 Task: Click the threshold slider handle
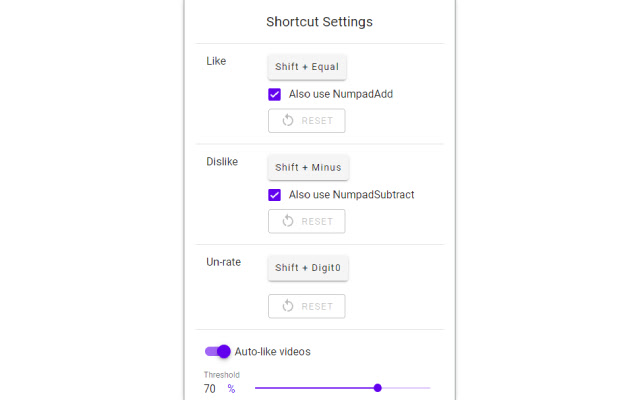[x=378, y=388]
